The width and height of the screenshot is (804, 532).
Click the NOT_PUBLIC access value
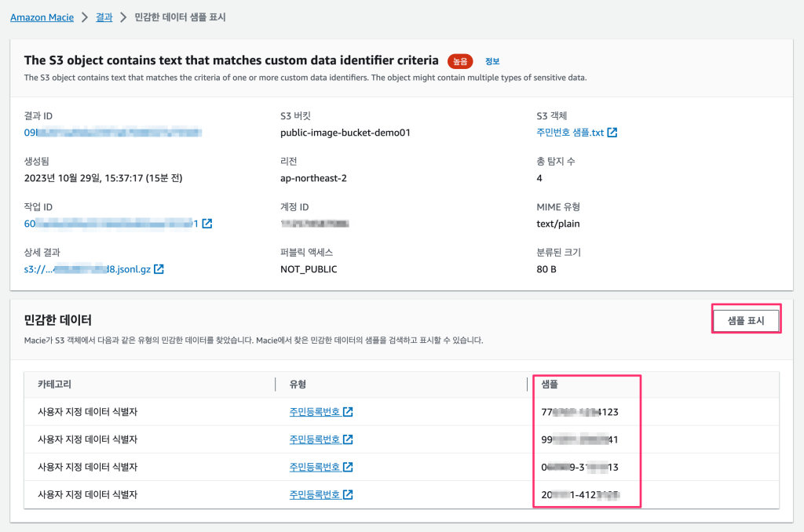[x=309, y=270]
